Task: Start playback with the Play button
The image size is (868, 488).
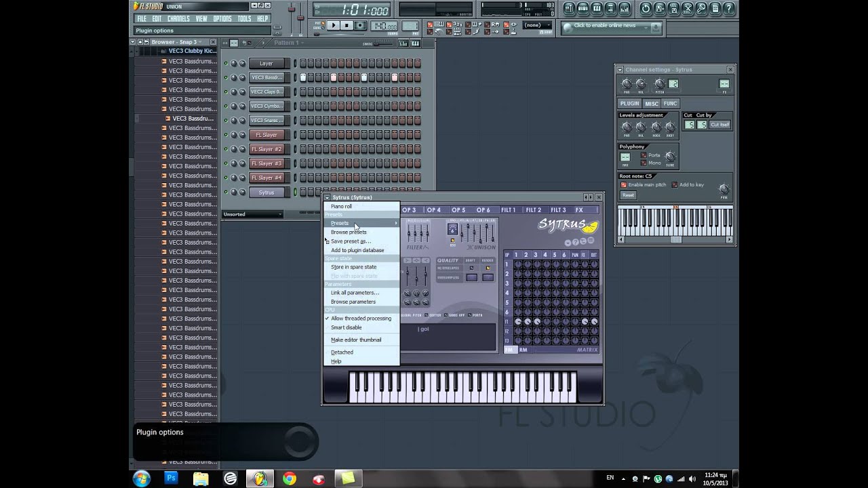Action: pyautogui.click(x=333, y=25)
